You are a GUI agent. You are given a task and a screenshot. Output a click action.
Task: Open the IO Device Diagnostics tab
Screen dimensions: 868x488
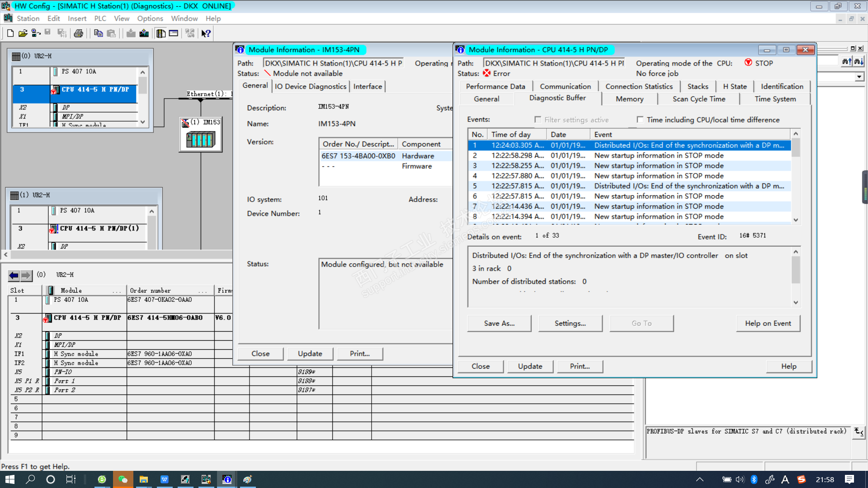tap(311, 87)
